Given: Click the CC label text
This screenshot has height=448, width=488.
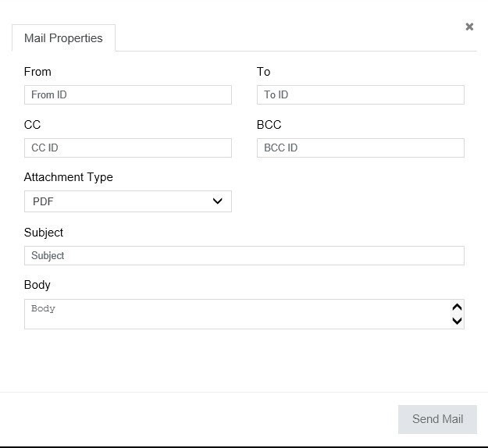Looking at the screenshot, I should pyautogui.click(x=32, y=125).
